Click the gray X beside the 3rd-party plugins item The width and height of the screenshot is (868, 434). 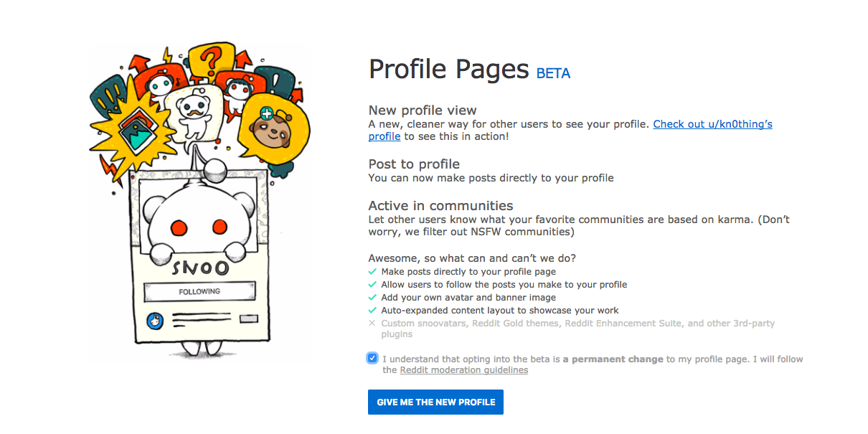tap(372, 323)
